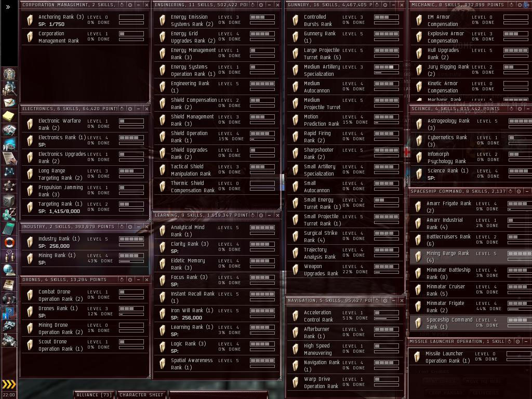The height and width of the screenshot is (399, 532).
Task: Select the Iron Will Rank (1) skill
Action: (x=217, y=314)
